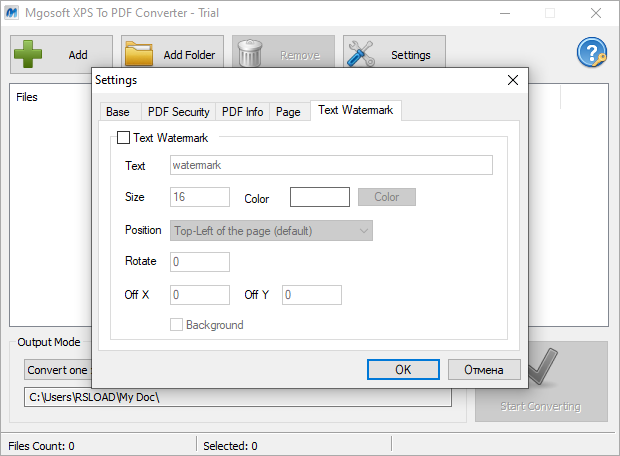Image resolution: width=620 pixels, height=456 pixels.
Task: Enable the Text Watermark checkbox
Action: click(x=123, y=138)
